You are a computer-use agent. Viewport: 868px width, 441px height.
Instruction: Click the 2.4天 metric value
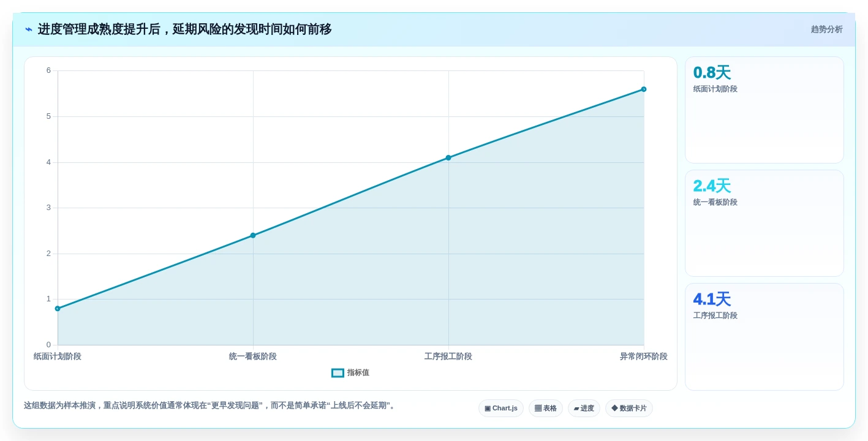pos(712,186)
